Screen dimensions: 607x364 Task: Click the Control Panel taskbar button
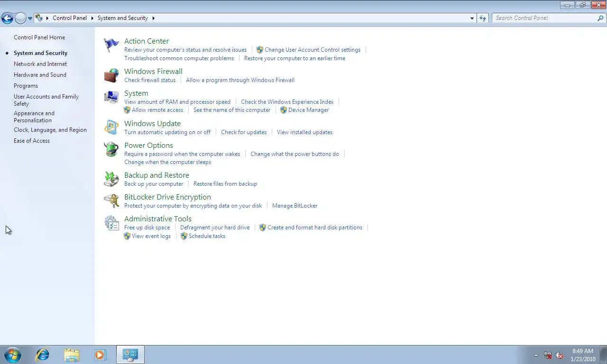(x=130, y=355)
